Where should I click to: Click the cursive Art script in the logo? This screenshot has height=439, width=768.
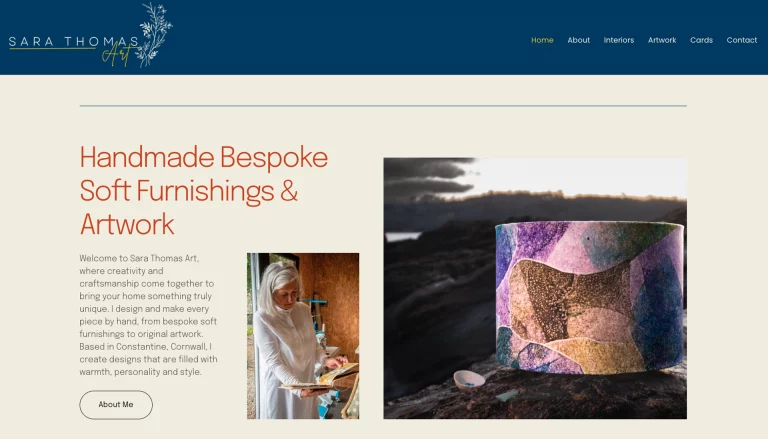[120, 54]
